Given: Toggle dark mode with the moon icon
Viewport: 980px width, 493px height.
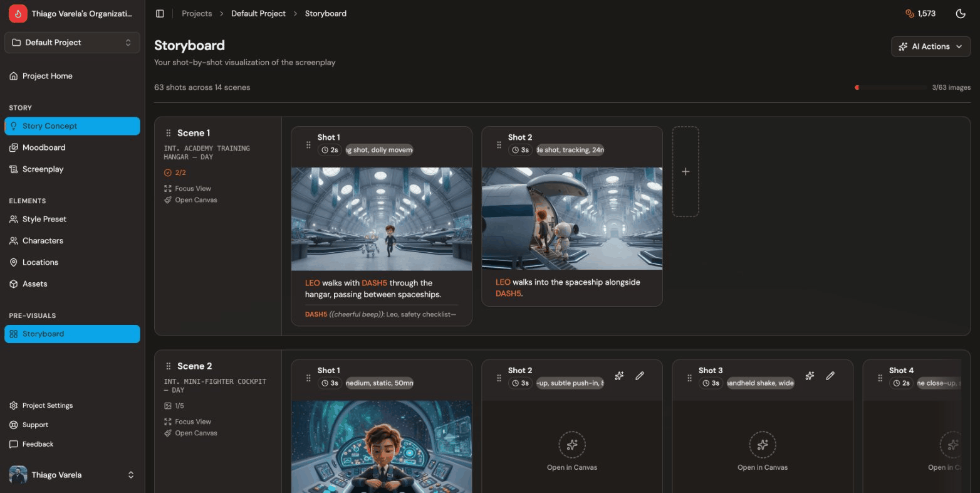Looking at the screenshot, I should coord(961,13).
